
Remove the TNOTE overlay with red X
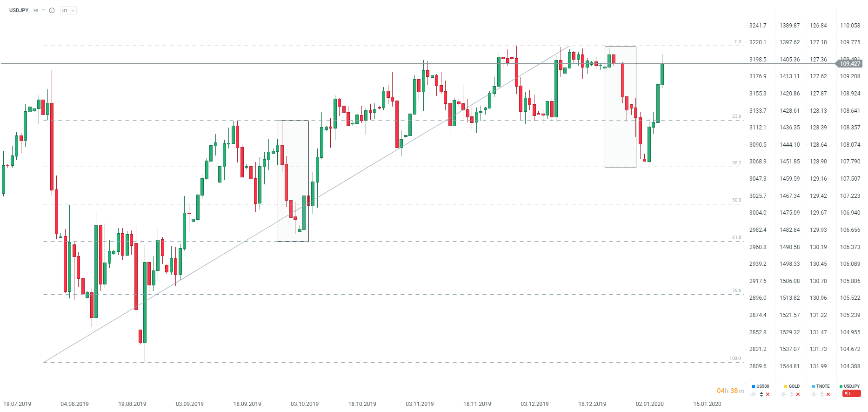(x=828, y=394)
